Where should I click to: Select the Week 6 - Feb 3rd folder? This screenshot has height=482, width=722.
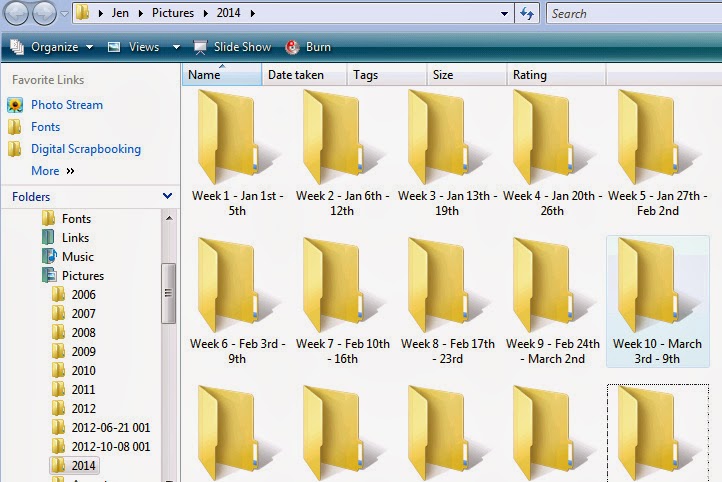(x=238, y=302)
